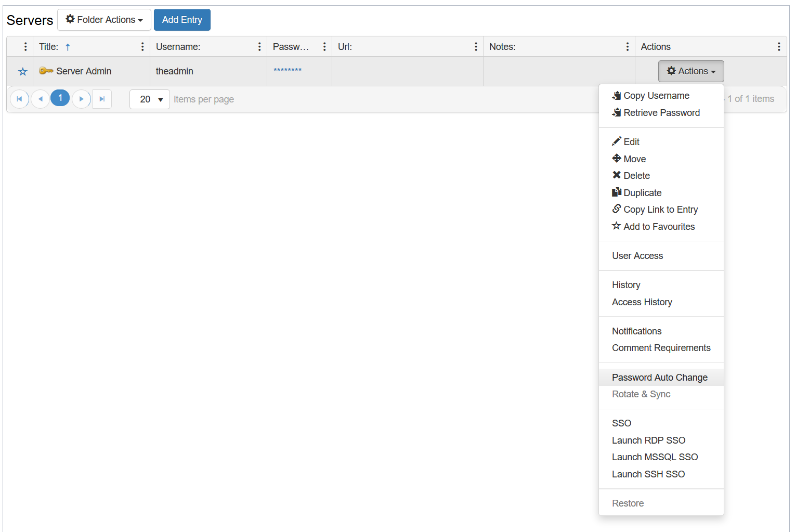The width and height of the screenshot is (809, 532).
Task: Click the Add Entry button
Action: [x=182, y=20]
